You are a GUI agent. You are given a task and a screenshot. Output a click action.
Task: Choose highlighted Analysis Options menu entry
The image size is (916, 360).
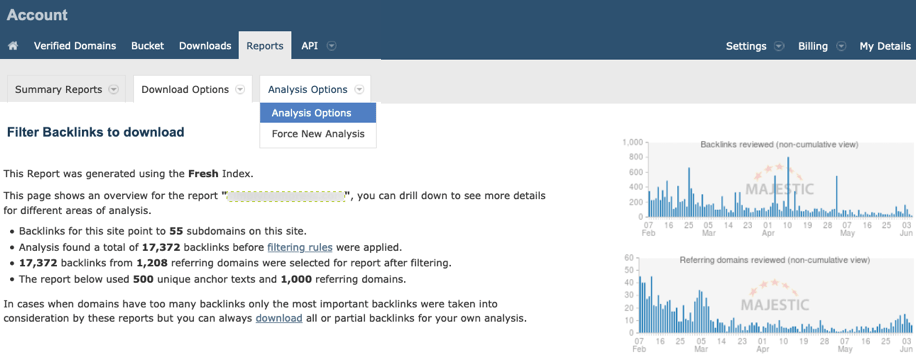coord(318,113)
